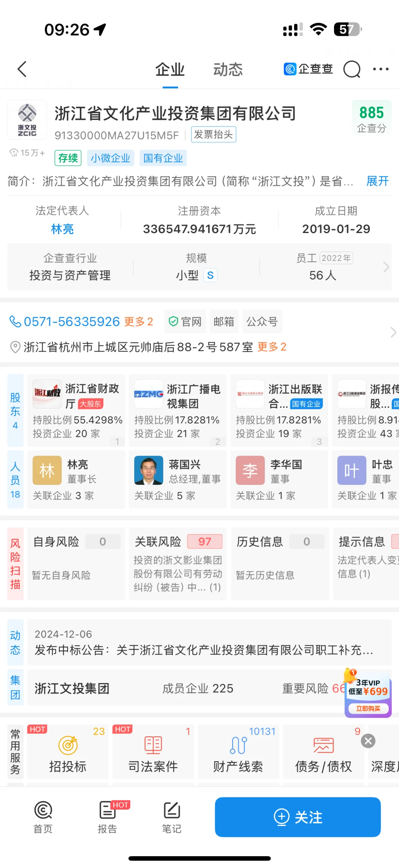This screenshot has height=868, width=399.
Task: Tap the phone icon beside 0571-56335926
Action: click(x=15, y=321)
